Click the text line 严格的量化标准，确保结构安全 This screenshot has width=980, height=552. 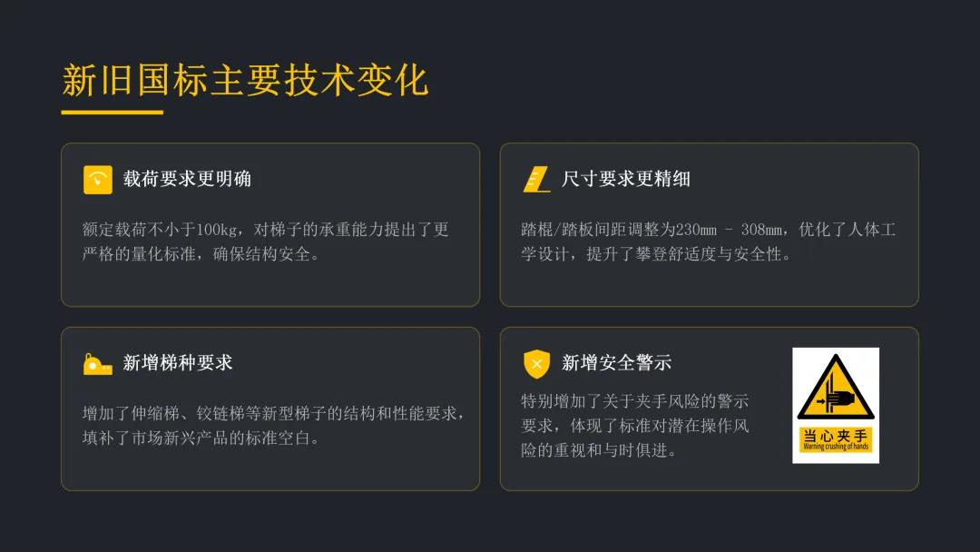(x=201, y=254)
